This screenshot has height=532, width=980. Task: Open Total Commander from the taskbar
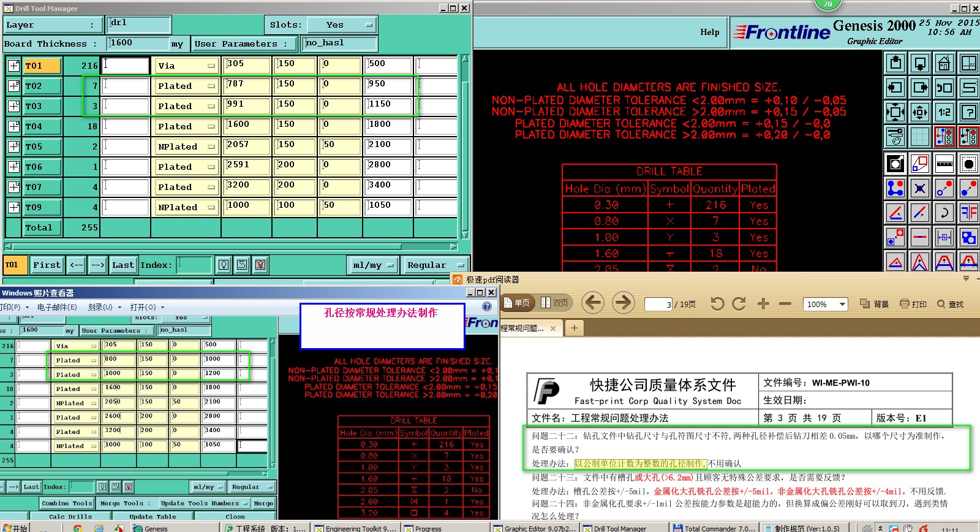714,528
